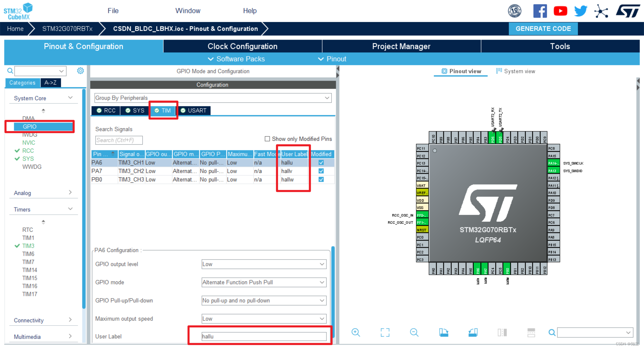Go to Home breadcrumb

pos(15,29)
